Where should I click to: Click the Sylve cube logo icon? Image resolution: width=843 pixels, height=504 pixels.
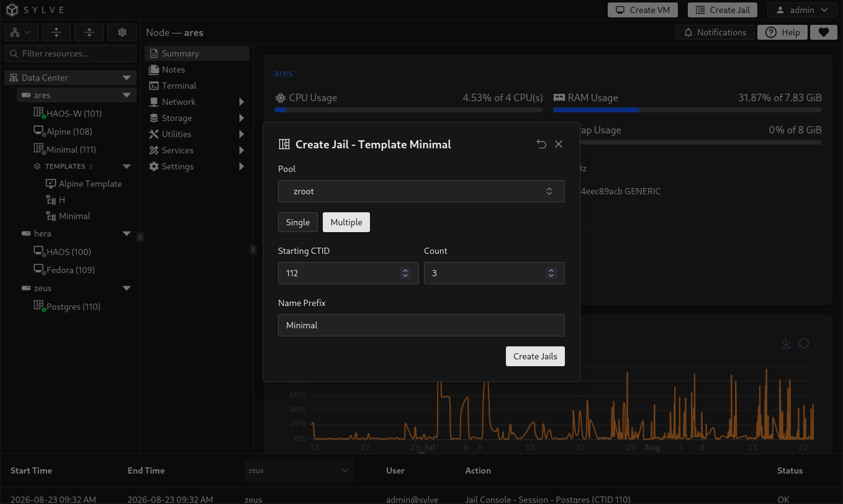(x=12, y=10)
